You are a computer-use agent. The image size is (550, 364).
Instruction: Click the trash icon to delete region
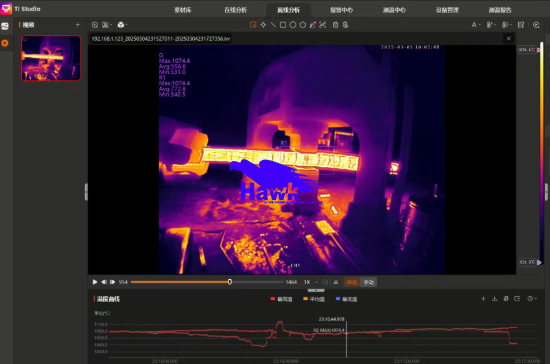(335, 25)
